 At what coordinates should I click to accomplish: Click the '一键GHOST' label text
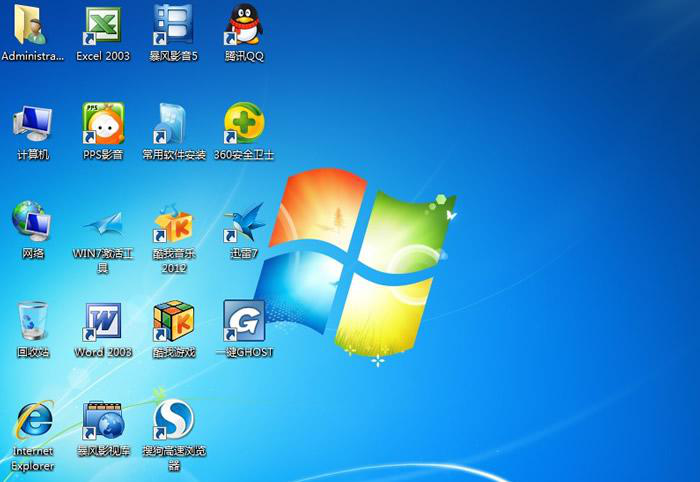pos(244,352)
